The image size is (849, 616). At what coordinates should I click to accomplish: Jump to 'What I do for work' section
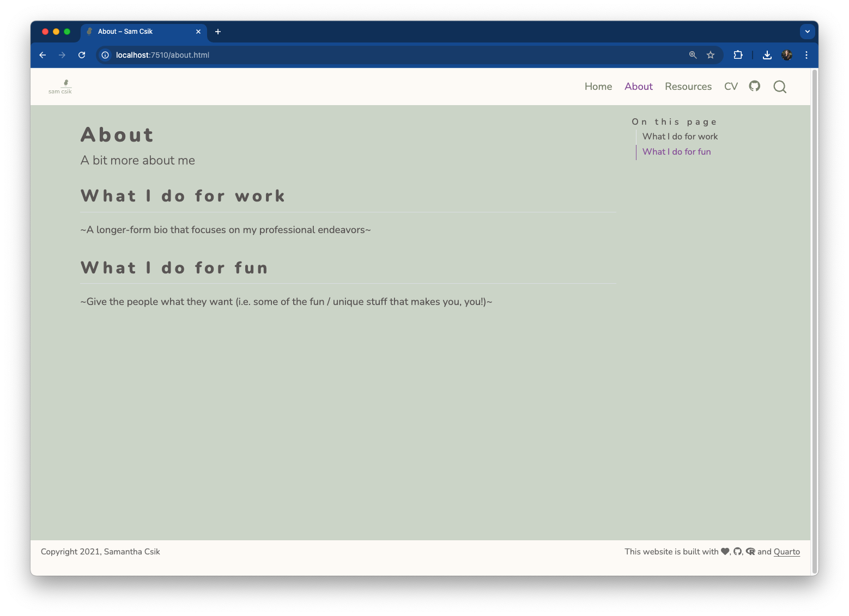pos(680,137)
